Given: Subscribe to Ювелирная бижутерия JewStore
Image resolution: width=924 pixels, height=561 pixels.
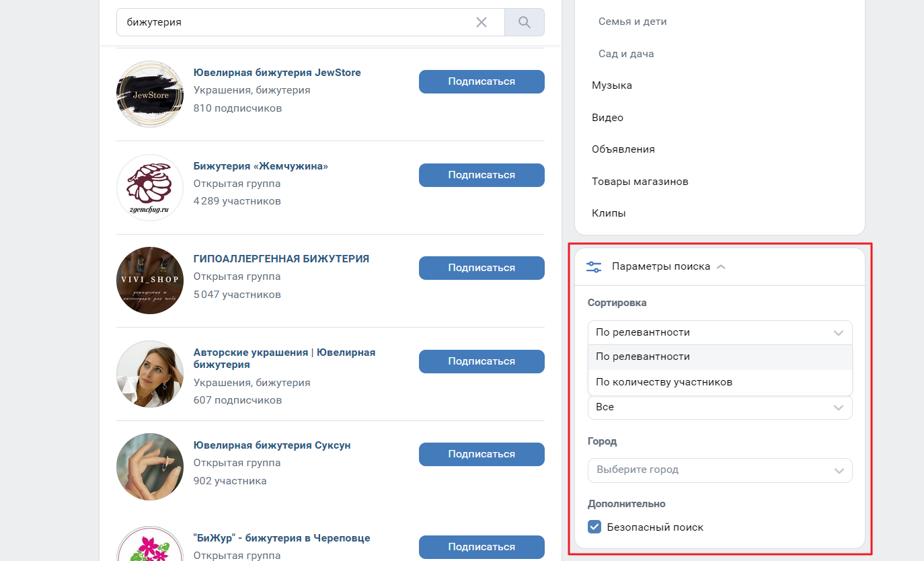Looking at the screenshot, I should [x=482, y=81].
